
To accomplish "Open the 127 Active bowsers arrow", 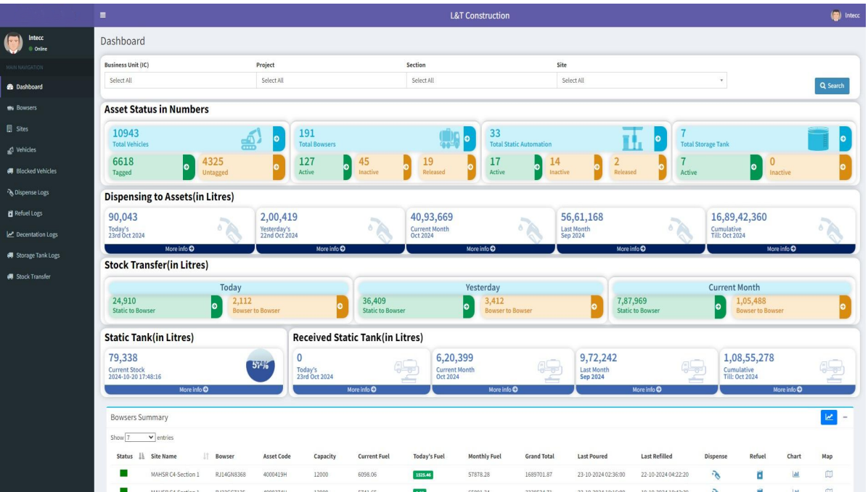I will [347, 167].
